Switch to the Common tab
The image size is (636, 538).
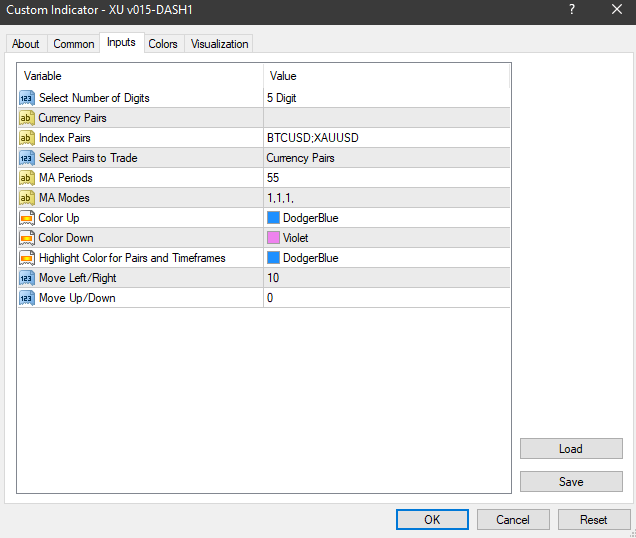(x=74, y=44)
